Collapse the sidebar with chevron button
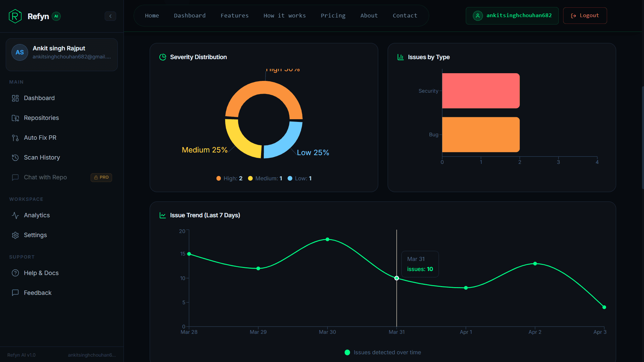Screen dimensions: 644x362 point(110,16)
